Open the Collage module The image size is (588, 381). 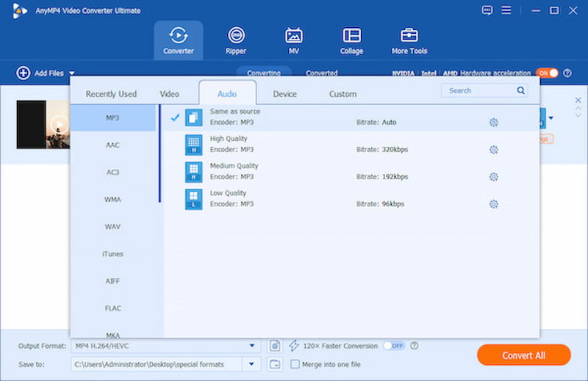[x=351, y=40]
